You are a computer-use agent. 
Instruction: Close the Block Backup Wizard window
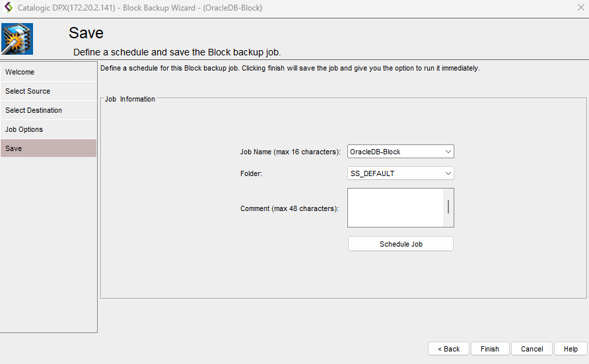(580, 7)
